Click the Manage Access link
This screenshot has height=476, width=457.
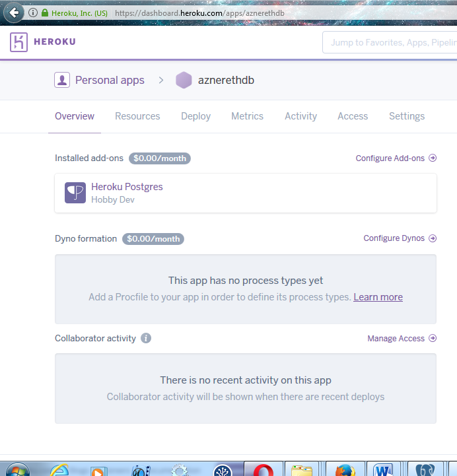pos(396,339)
